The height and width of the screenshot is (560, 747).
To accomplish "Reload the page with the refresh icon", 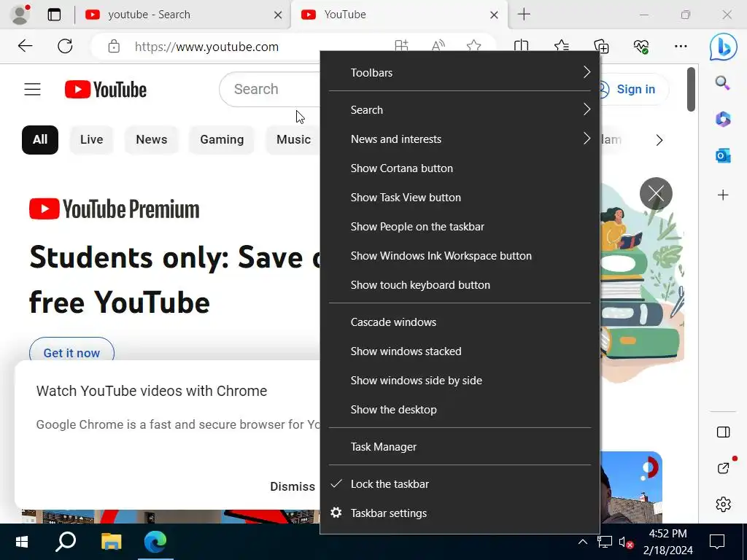I will tap(65, 46).
